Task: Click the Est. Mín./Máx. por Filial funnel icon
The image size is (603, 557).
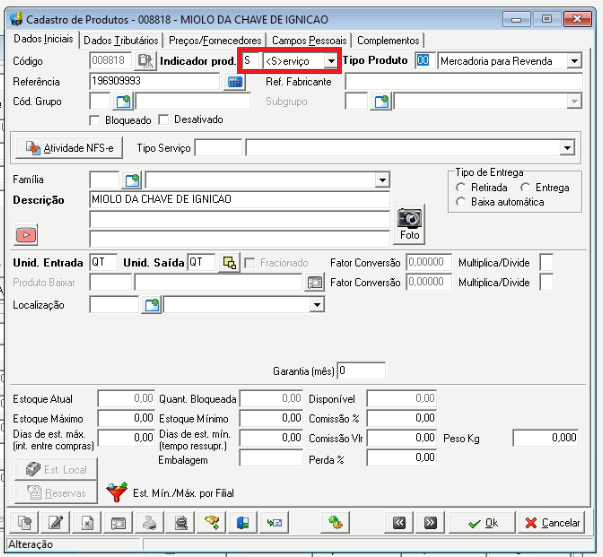Action: tap(117, 492)
